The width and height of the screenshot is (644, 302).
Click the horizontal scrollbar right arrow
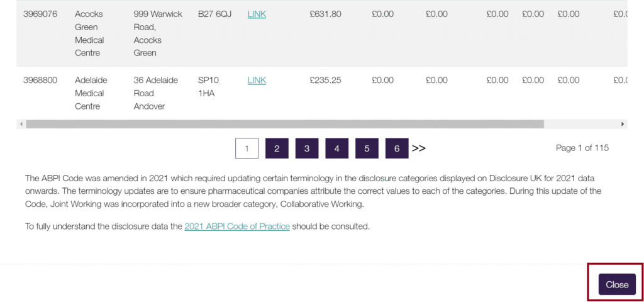pos(623,124)
